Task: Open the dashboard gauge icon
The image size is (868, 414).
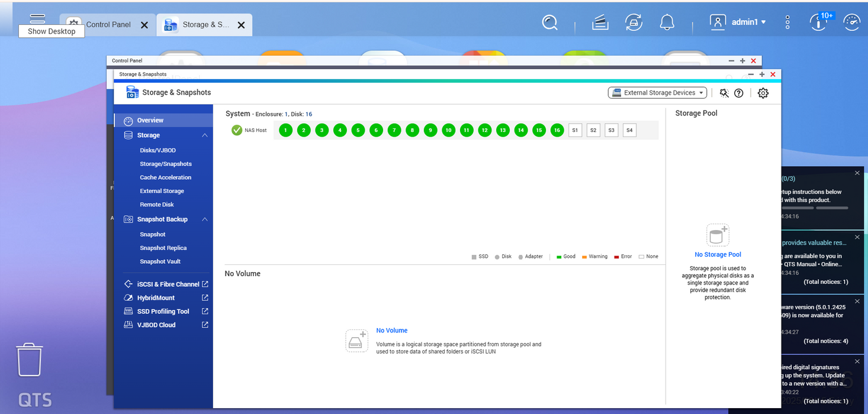Action: click(x=851, y=22)
